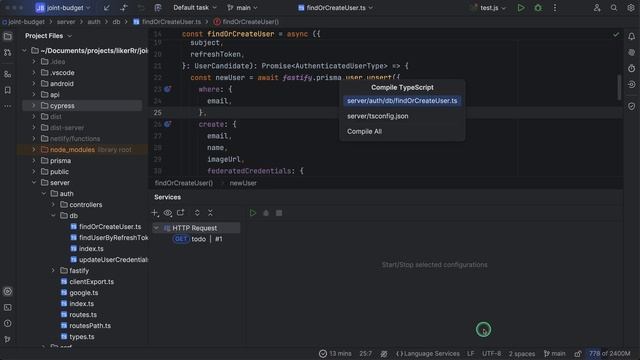Open Search Everywhere magnifier icon

click(x=613, y=8)
